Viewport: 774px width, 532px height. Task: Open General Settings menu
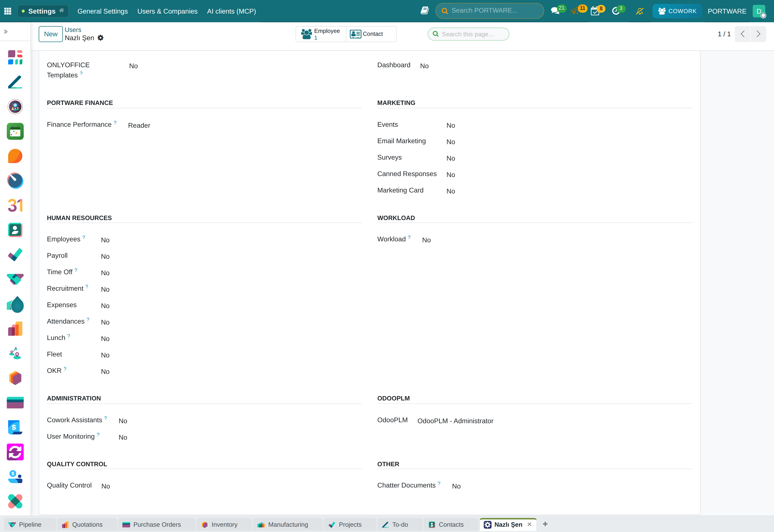[x=103, y=11]
